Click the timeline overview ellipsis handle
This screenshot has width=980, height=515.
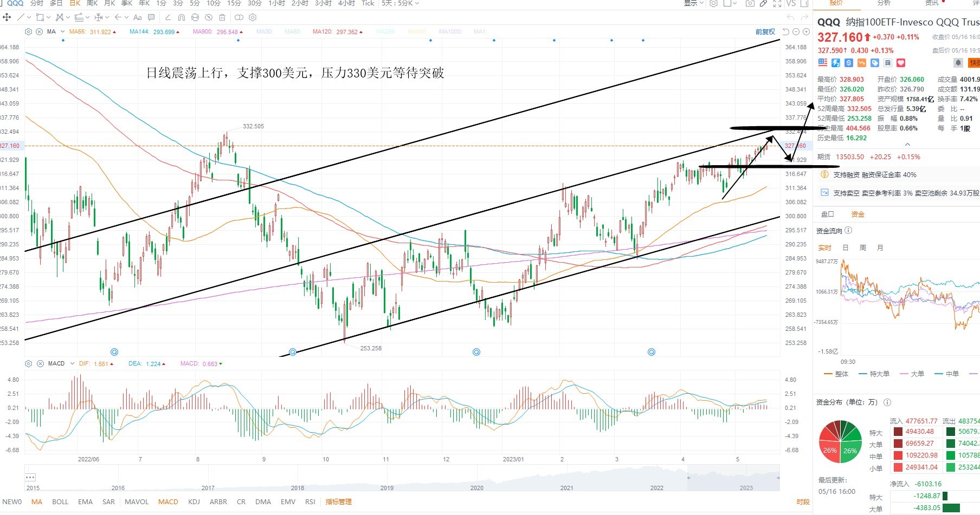click(30, 477)
